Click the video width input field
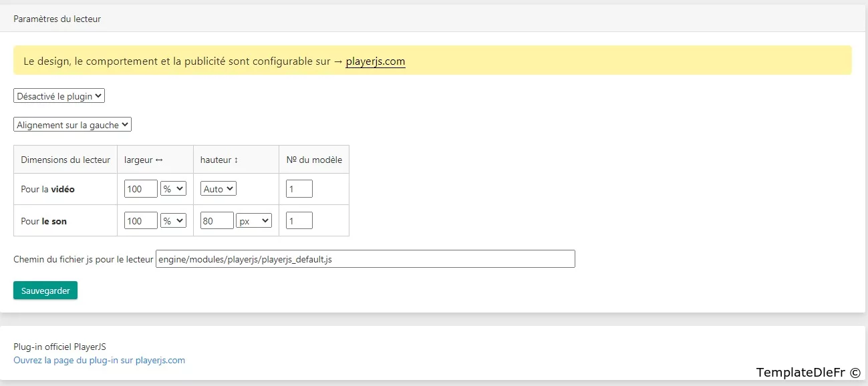The image size is (868, 386). (x=140, y=189)
